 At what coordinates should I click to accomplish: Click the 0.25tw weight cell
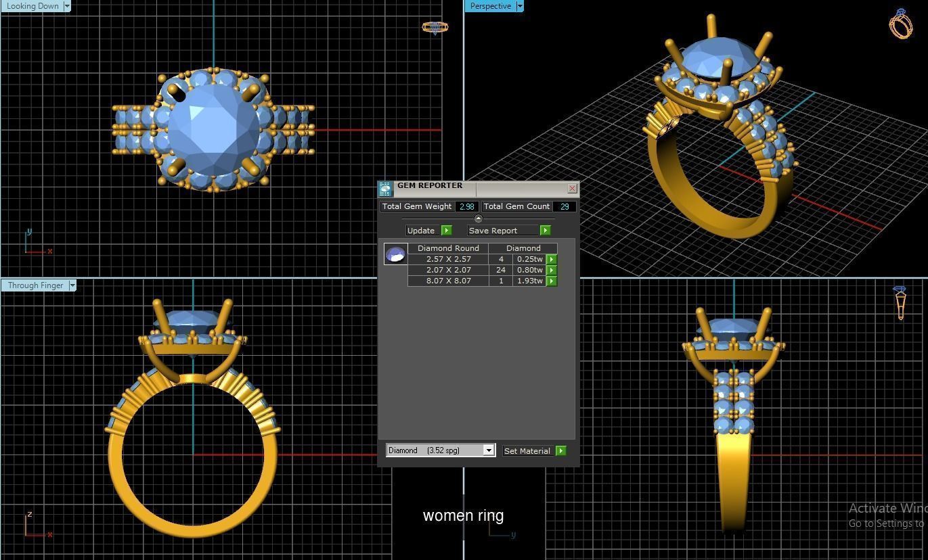point(529,259)
